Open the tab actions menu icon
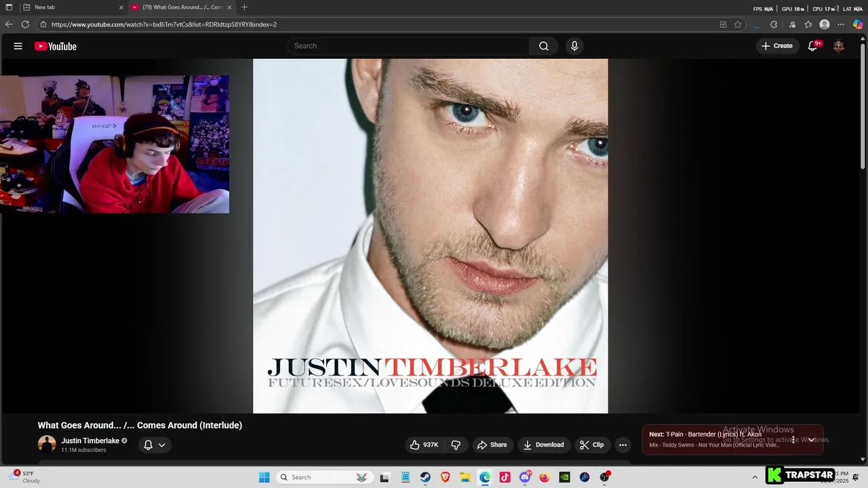The width and height of the screenshot is (868, 488). 9,7
